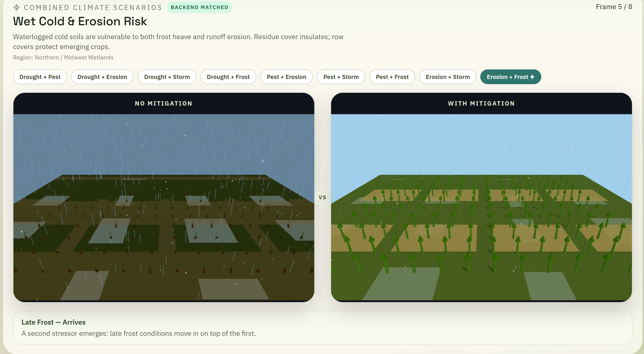Image resolution: width=644 pixels, height=354 pixels.
Task: Select the Pest + Frost scenario chip
Action: click(392, 77)
